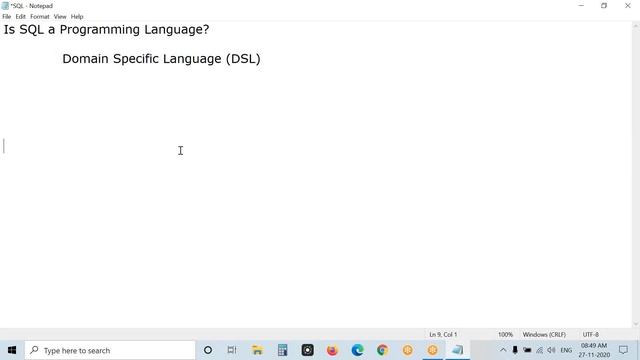The width and height of the screenshot is (640, 360).
Task: Open the volume speaker tray icon
Action: (551, 350)
